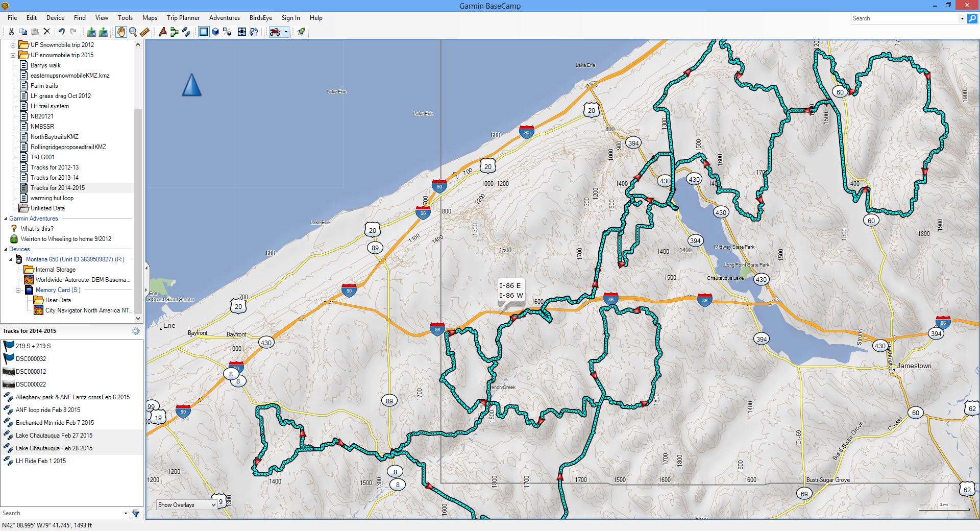The width and height of the screenshot is (980, 531).
Task: Collapse the Devices section
Action: tap(6, 249)
